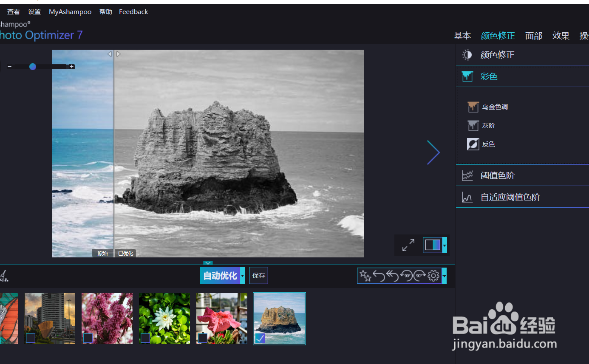Collapse the 彩色 section
This screenshot has width=589, height=364.
click(522, 76)
